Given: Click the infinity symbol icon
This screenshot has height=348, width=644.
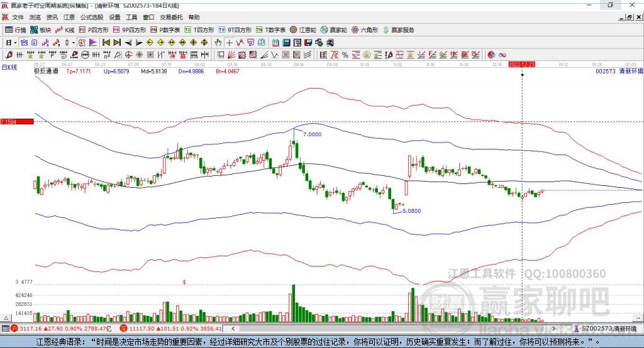Looking at the screenshot, I should pyautogui.click(x=502, y=55).
